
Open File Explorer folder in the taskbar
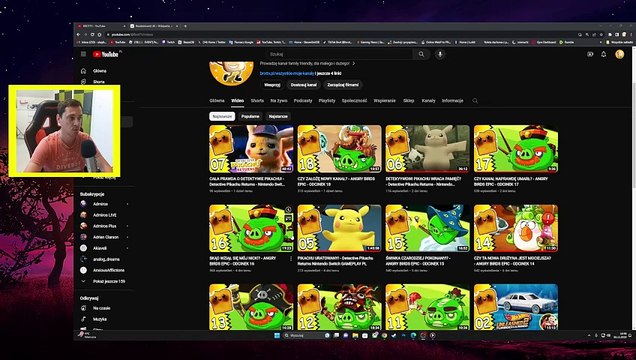[x=355, y=336]
